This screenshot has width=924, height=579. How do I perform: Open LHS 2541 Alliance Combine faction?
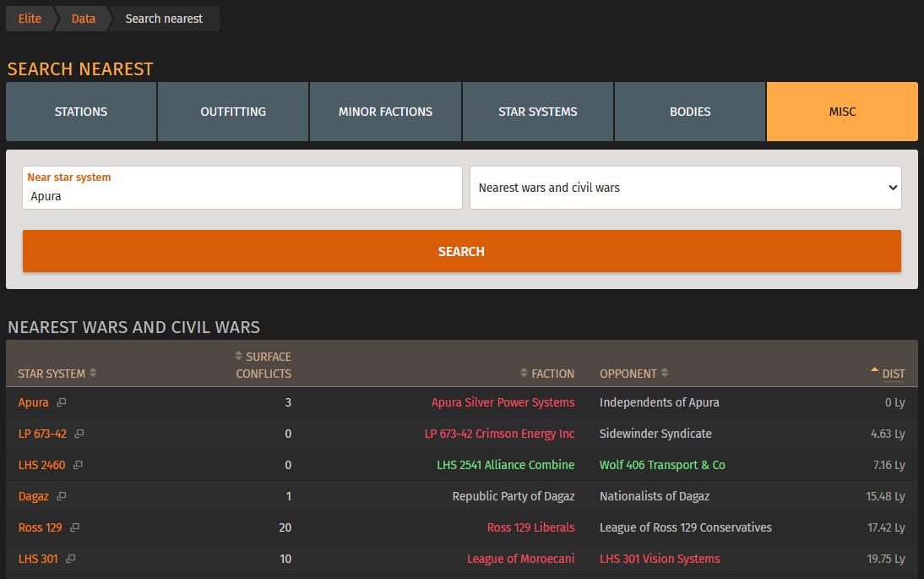click(506, 465)
